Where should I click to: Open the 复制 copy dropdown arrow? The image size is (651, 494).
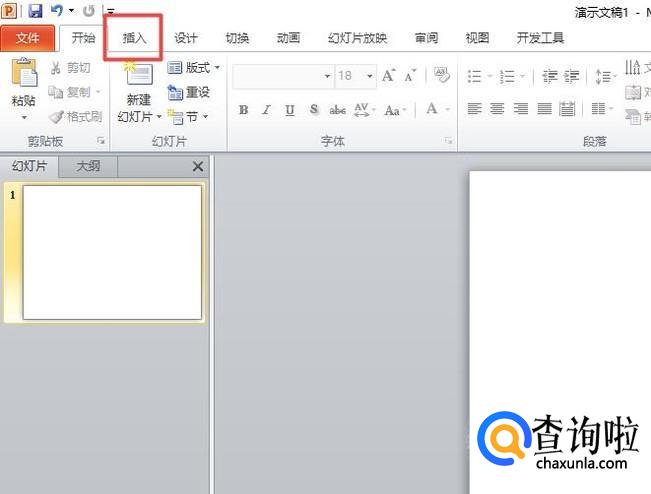(x=98, y=92)
